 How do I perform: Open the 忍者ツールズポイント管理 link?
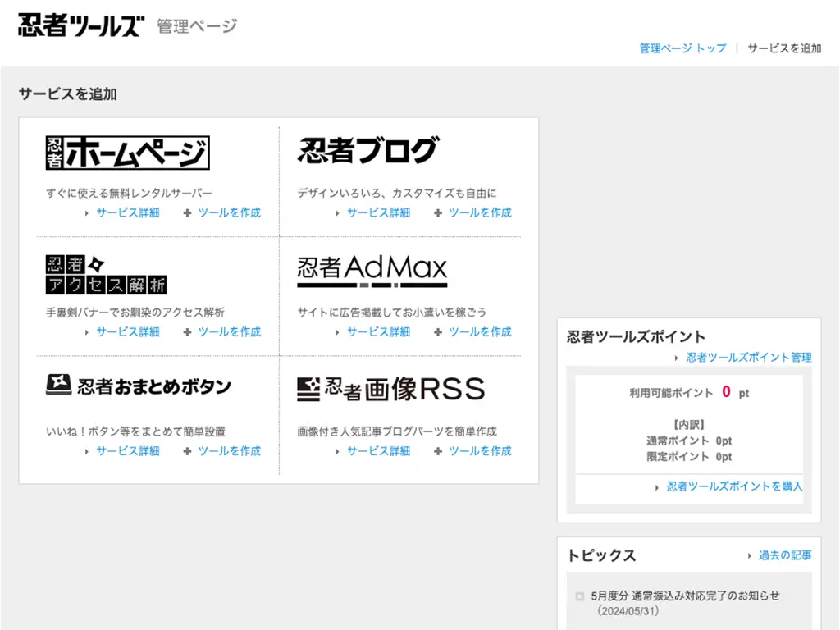point(749,358)
